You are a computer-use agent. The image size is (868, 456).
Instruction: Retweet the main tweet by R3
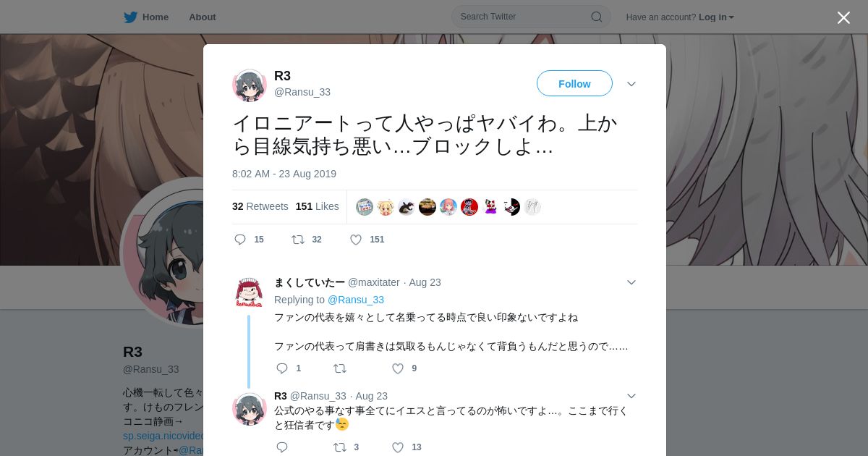[298, 240]
